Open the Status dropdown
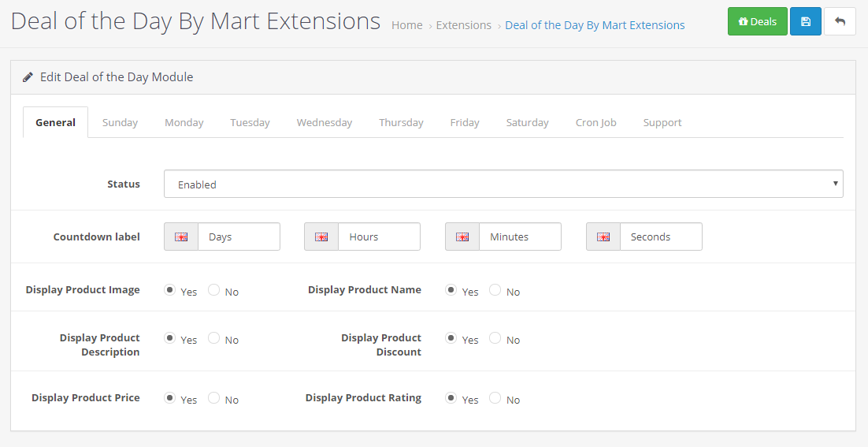 [x=503, y=184]
